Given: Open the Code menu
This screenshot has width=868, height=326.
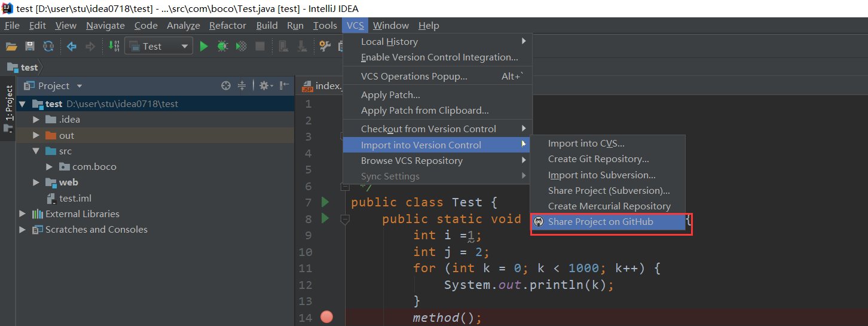Looking at the screenshot, I should click(146, 25).
